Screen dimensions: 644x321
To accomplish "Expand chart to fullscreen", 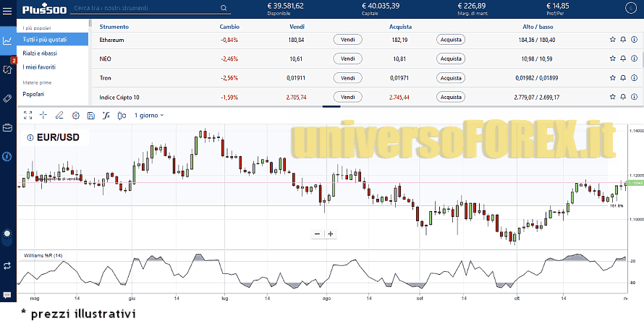I will tap(27, 115).
